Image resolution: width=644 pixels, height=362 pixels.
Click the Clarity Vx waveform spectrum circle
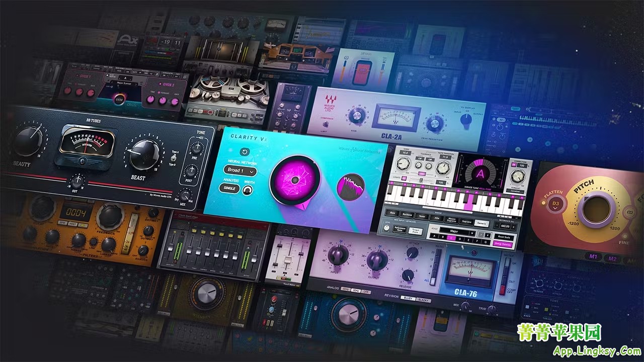point(351,187)
